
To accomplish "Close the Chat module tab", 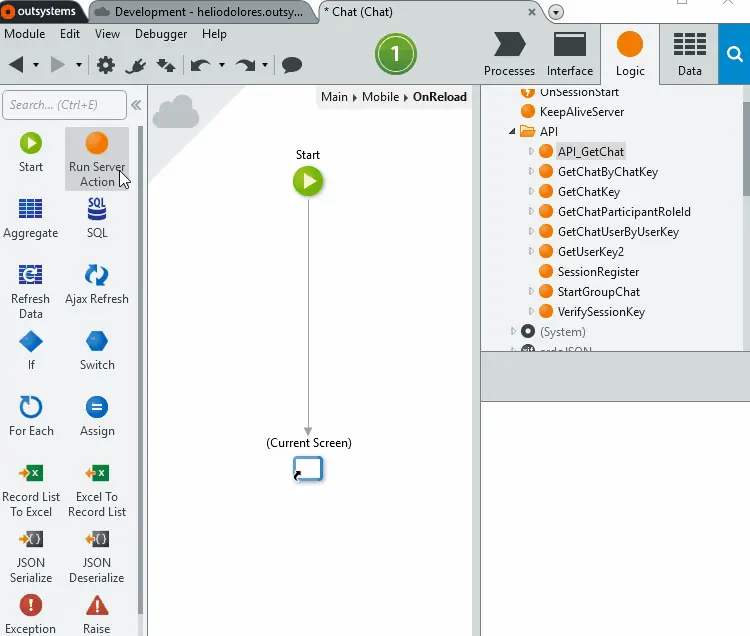I will coord(531,12).
